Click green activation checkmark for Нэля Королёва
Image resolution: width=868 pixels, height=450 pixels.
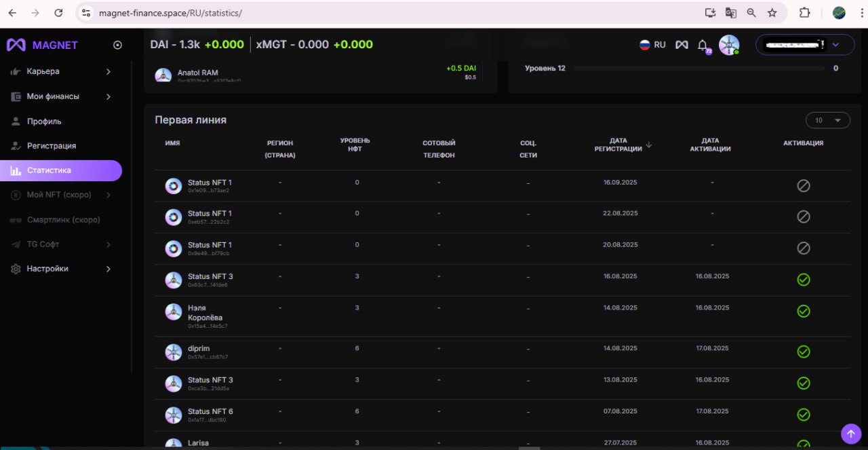point(804,311)
